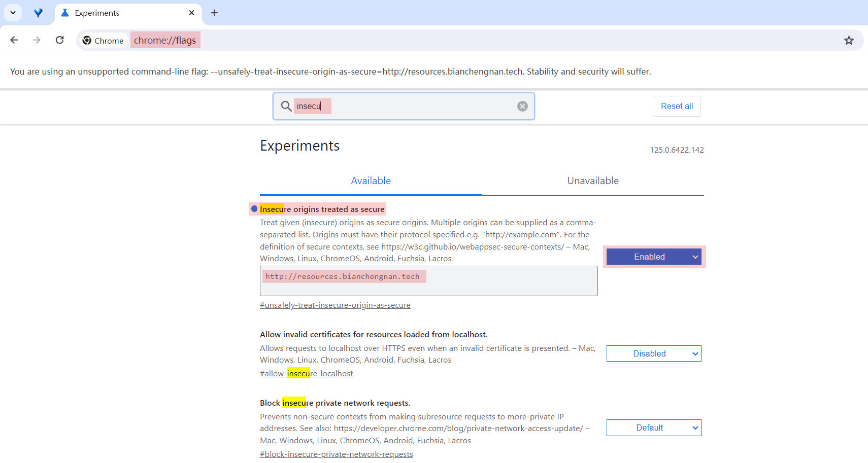Bookmark this page with the star icon

tap(849, 40)
